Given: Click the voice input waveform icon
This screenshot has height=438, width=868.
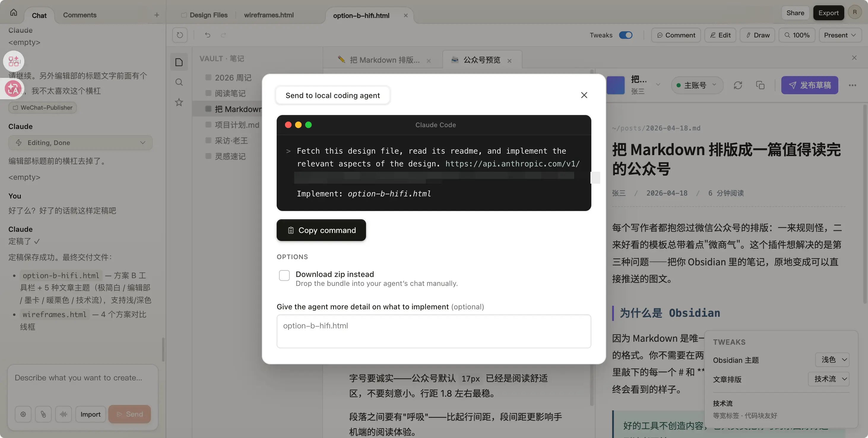Looking at the screenshot, I should point(63,414).
